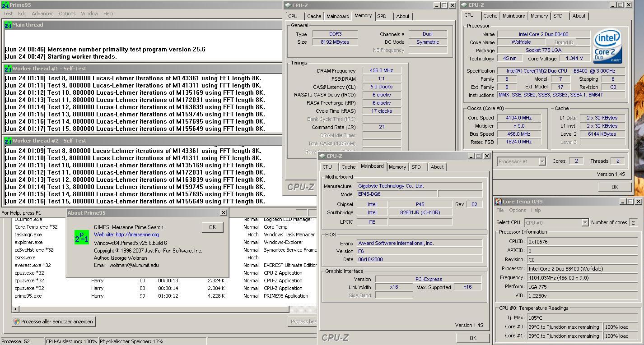Image resolution: width=644 pixels, height=345 pixels.
Task: Select the prime95.exe process row
Action: (x=165, y=296)
